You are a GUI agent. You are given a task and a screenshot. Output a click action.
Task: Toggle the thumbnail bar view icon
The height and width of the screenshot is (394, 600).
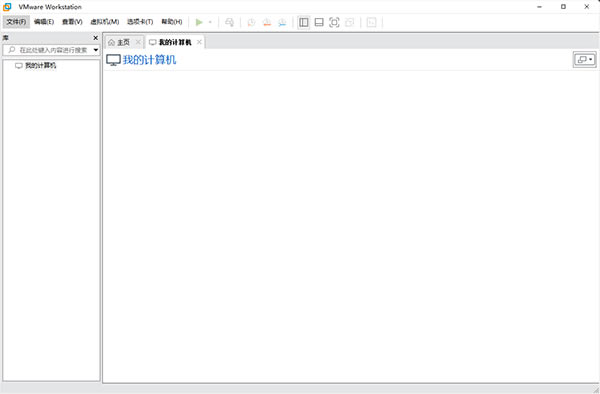319,22
